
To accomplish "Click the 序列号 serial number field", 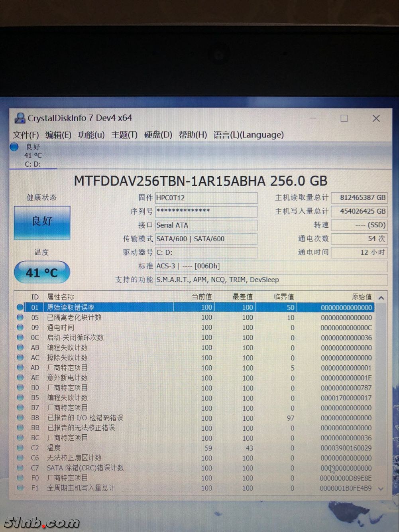I will [x=206, y=211].
